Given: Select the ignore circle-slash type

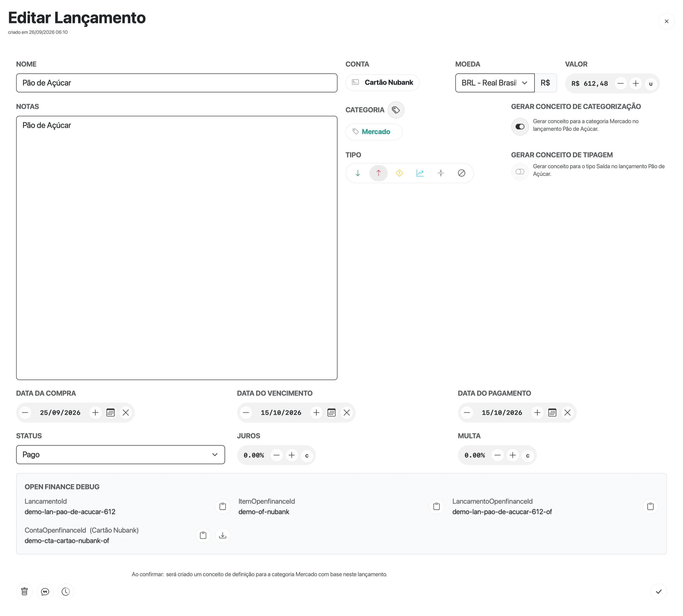Looking at the screenshot, I should tap(461, 173).
